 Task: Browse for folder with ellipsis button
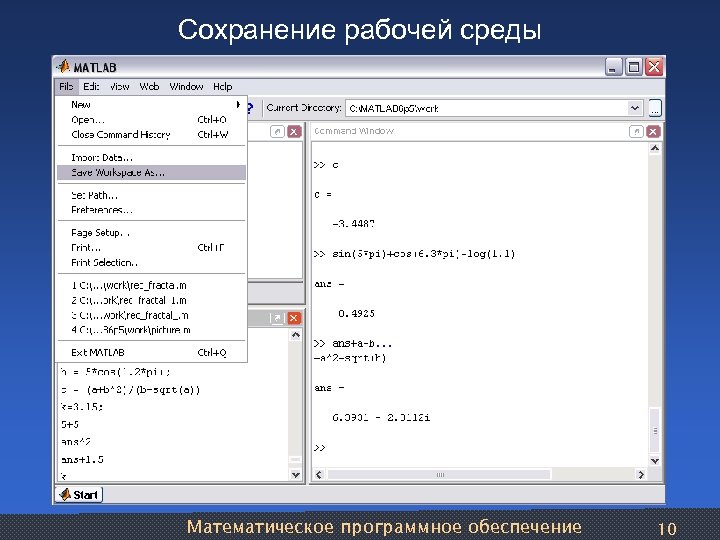click(655, 108)
